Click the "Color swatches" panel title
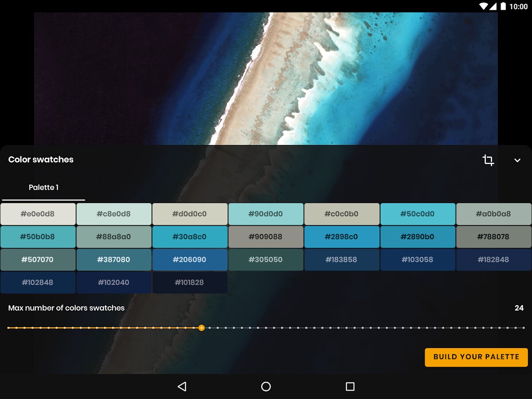532x399 pixels. (41, 160)
